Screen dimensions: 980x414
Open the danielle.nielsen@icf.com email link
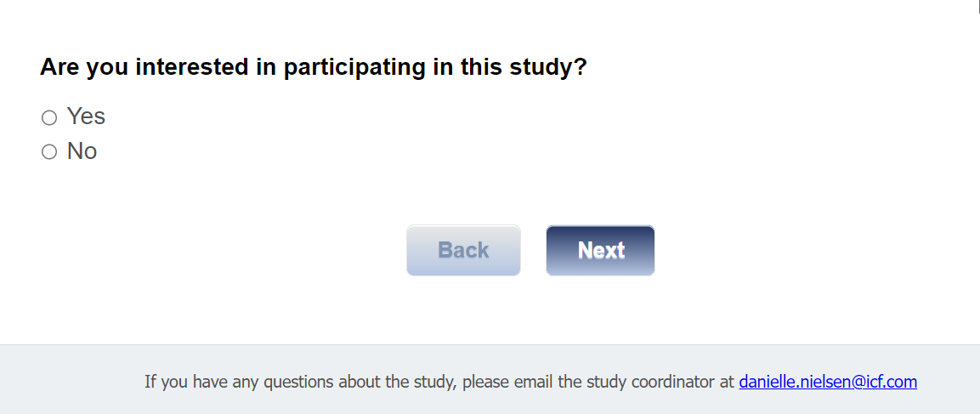click(x=827, y=382)
